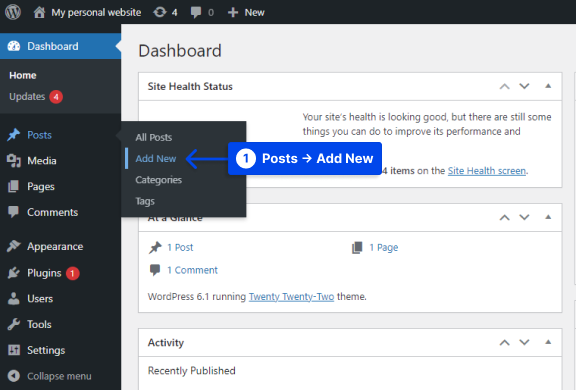Click the WordPress logo icon
576x390 pixels.
click(13, 12)
